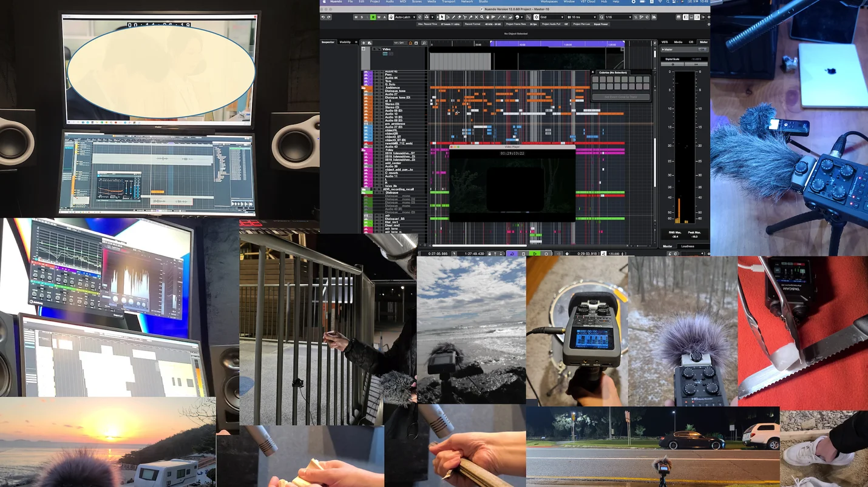Switch to the Visibility tab

[345, 42]
